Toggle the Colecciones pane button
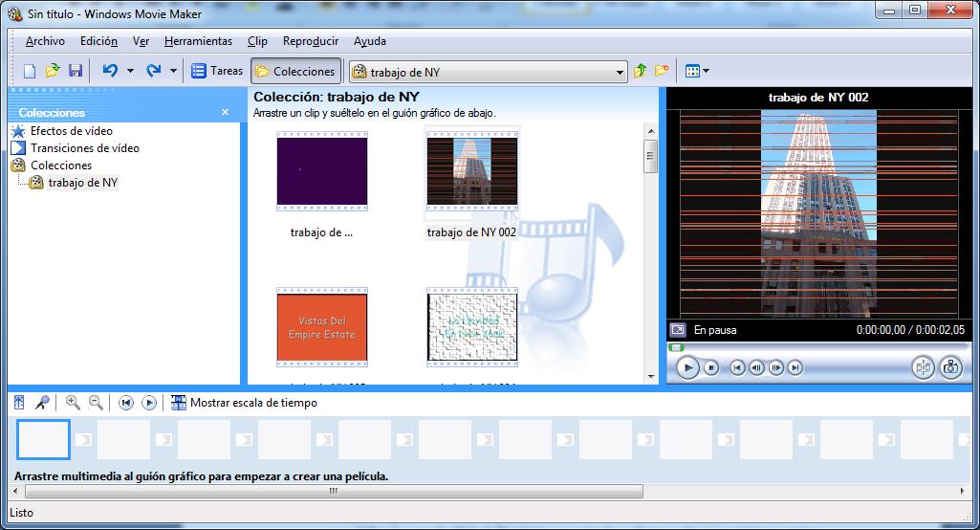This screenshot has height=530, width=980. (295, 71)
